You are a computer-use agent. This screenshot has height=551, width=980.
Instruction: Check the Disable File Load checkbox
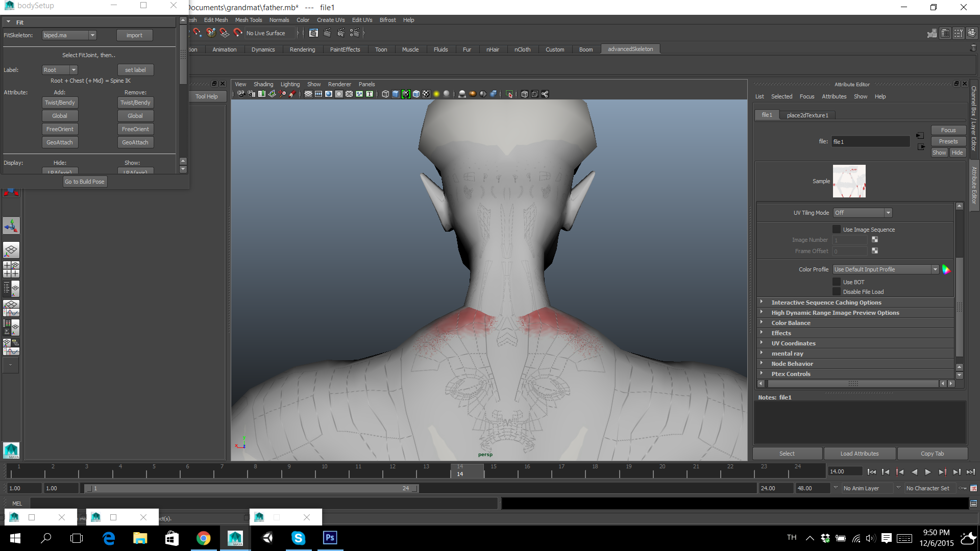tap(837, 291)
